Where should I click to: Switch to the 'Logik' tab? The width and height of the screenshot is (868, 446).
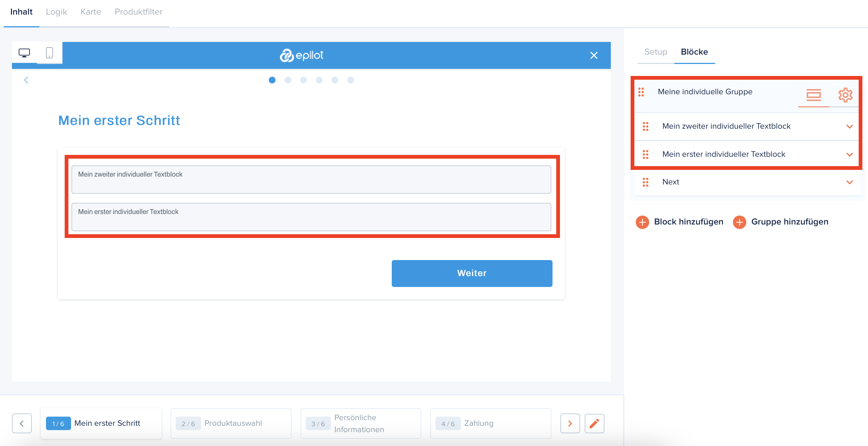[57, 11]
